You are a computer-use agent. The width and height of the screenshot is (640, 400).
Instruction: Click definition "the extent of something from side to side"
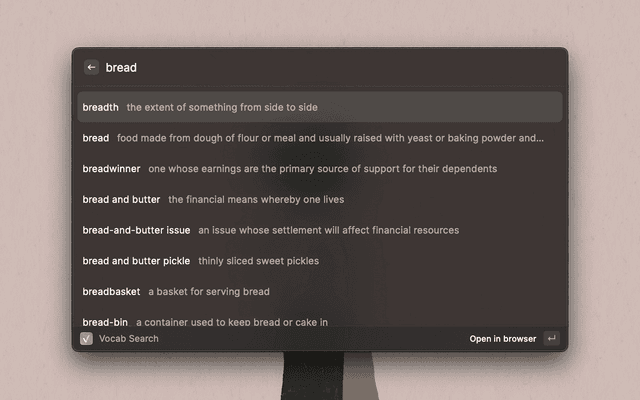222,107
